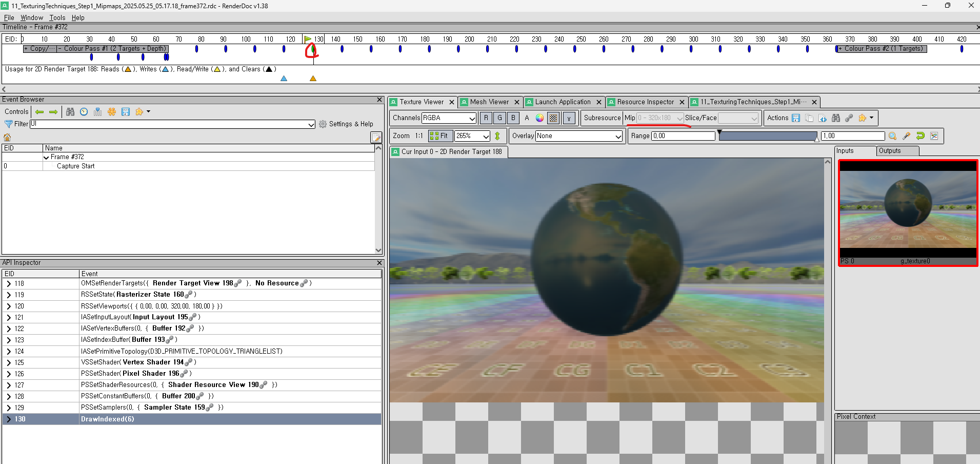
Task: Collapse the Frame #372 tree node
Action: [x=47, y=157]
